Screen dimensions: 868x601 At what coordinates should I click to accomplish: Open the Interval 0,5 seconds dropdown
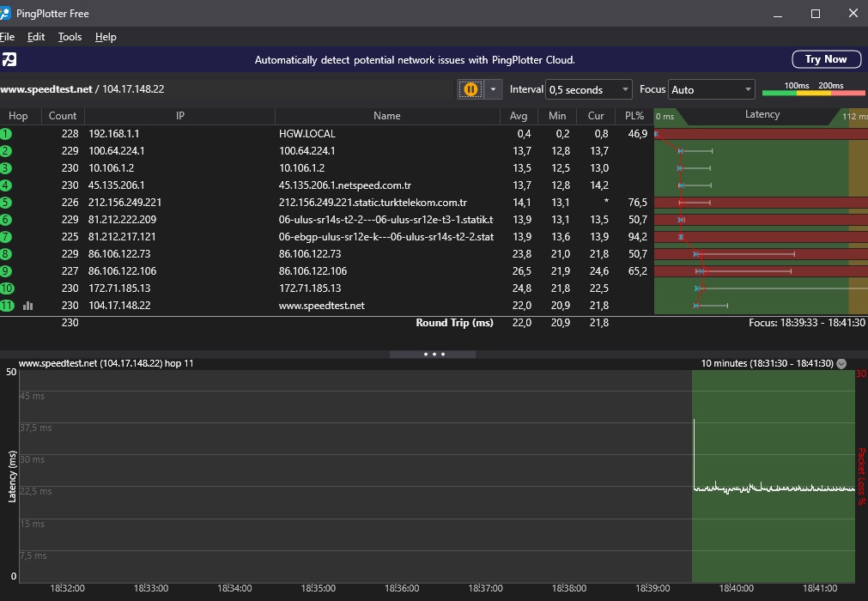(588, 89)
